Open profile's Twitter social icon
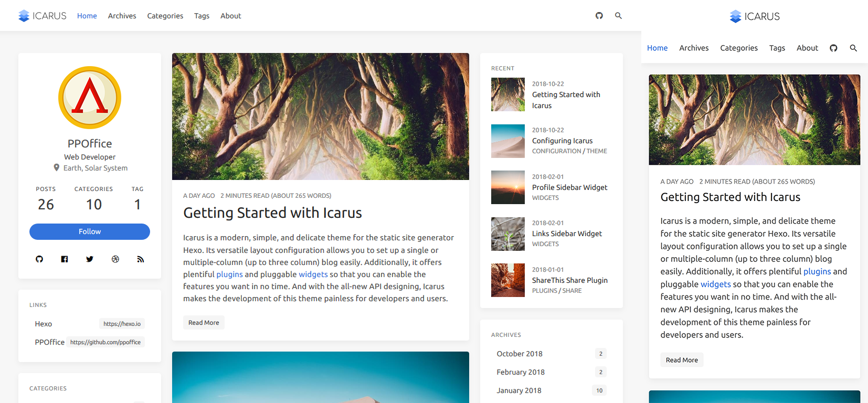868x403 pixels. (90, 259)
